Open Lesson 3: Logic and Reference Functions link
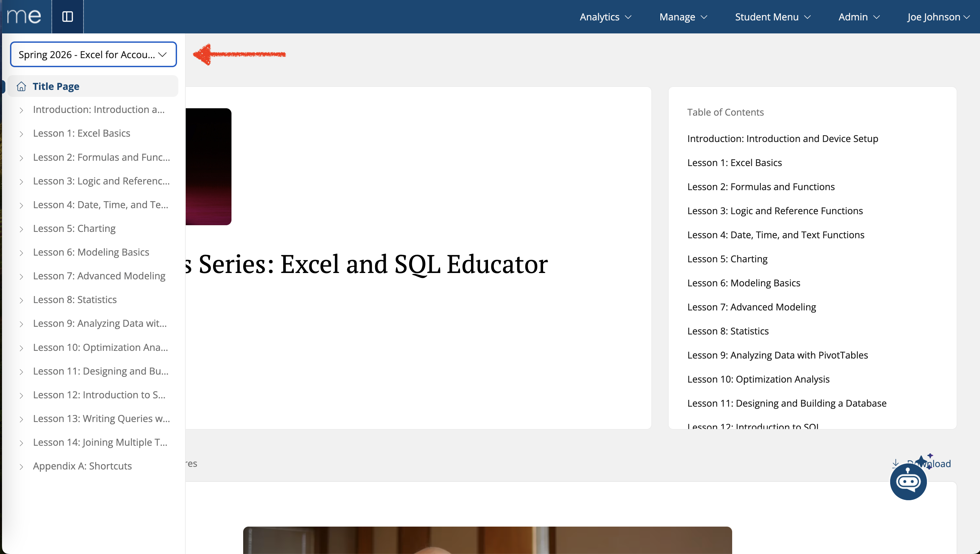The width and height of the screenshot is (980, 554). pyautogui.click(x=775, y=211)
